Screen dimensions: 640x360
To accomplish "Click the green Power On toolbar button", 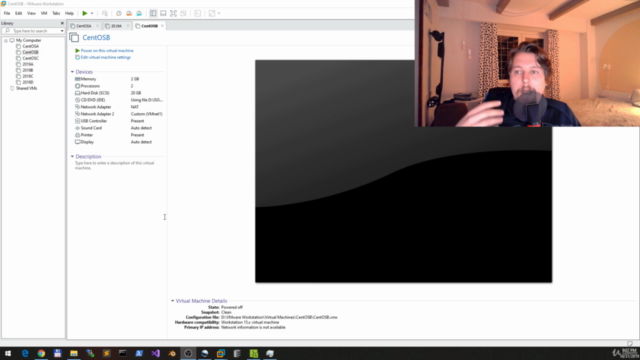I will (x=84, y=13).
